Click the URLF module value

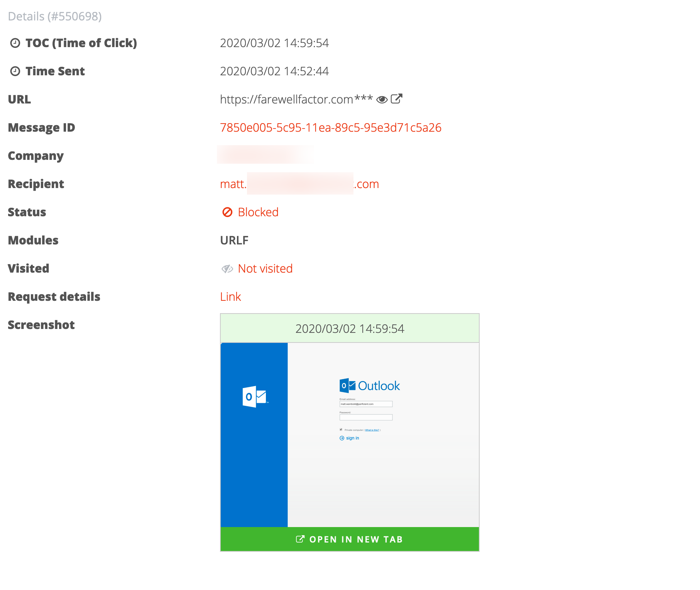coord(234,240)
